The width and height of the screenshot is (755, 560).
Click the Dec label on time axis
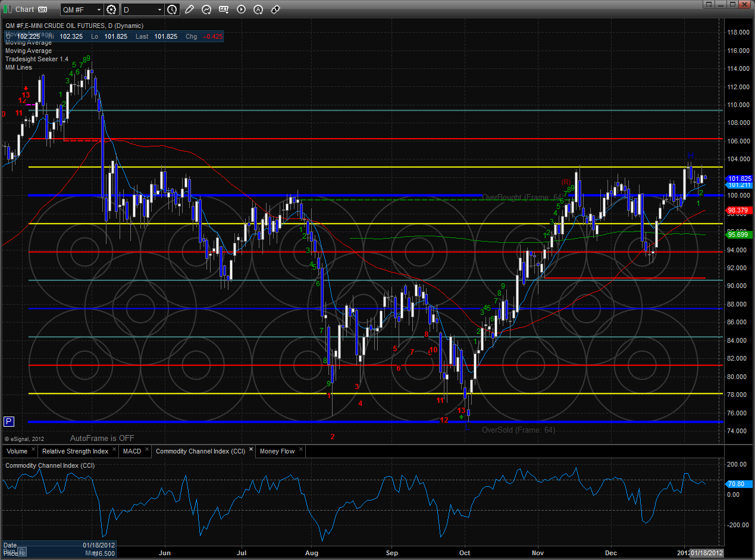pyautogui.click(x=612, y=552)
